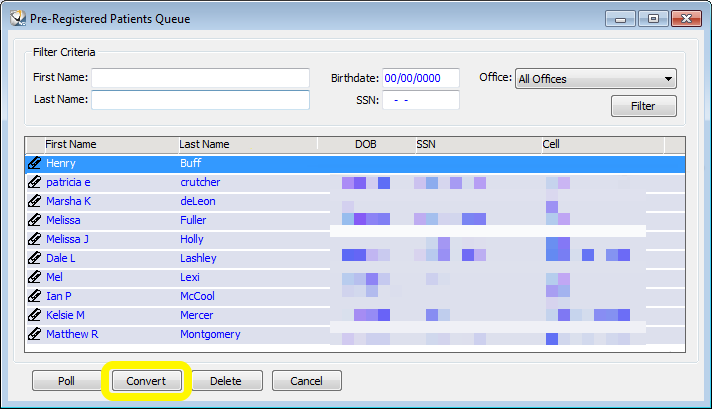Click the edit pencil icon beside Dale L
This screenshot has width=712, height=409.
point(35,258)
